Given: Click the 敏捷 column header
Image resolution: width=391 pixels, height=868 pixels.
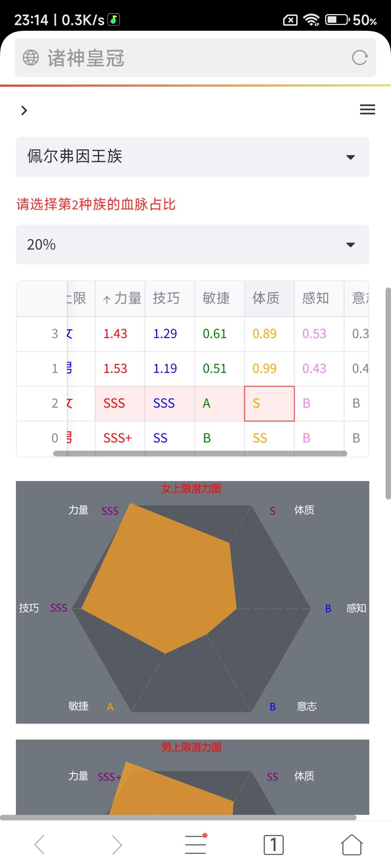Looking at the screenshot, I should [220, 299].
